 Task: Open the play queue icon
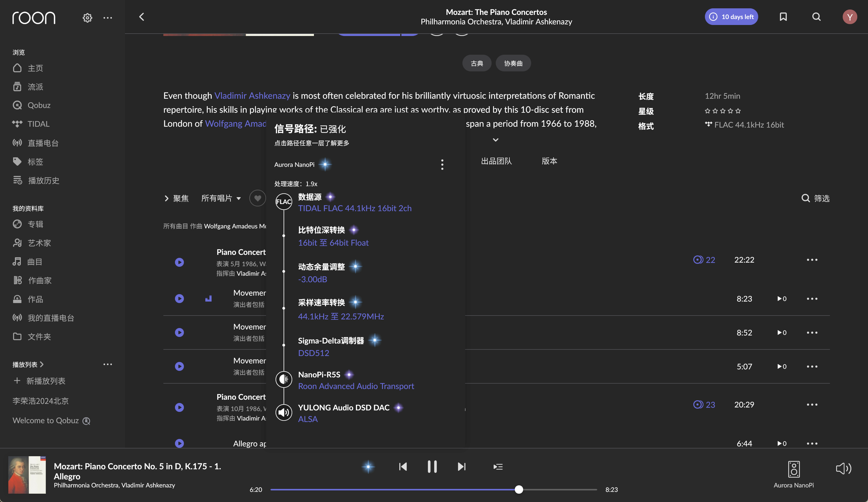click(498, 467)
